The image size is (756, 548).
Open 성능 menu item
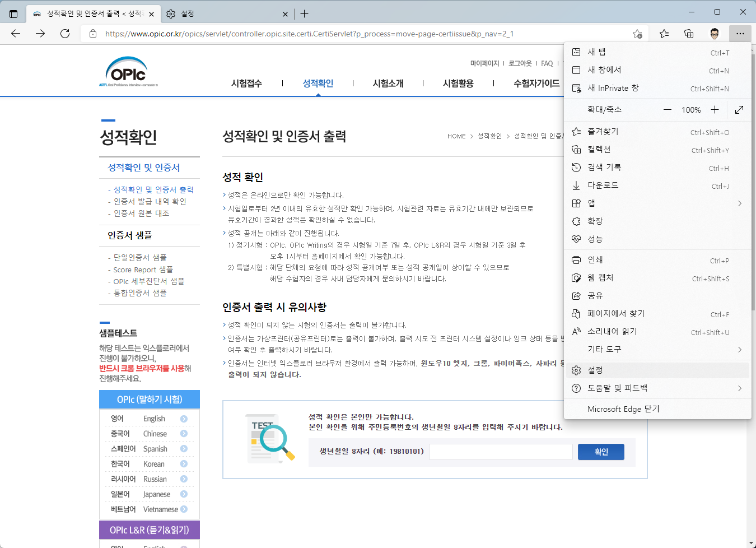point(657,239)
